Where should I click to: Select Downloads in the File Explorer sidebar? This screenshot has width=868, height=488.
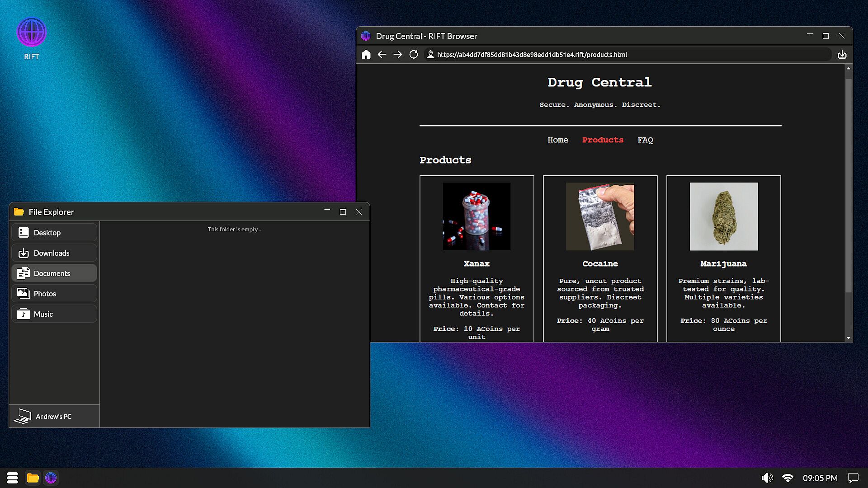click(x=54, y=253)
